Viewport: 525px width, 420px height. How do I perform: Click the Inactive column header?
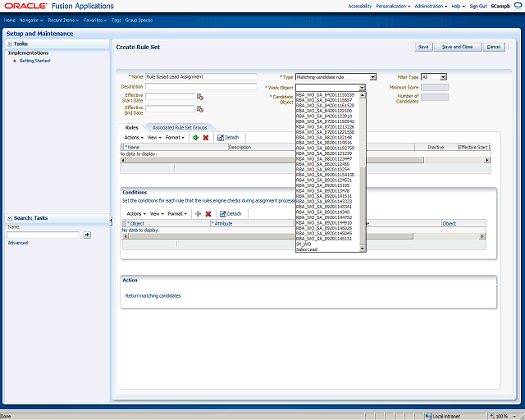tap(436, 147)
